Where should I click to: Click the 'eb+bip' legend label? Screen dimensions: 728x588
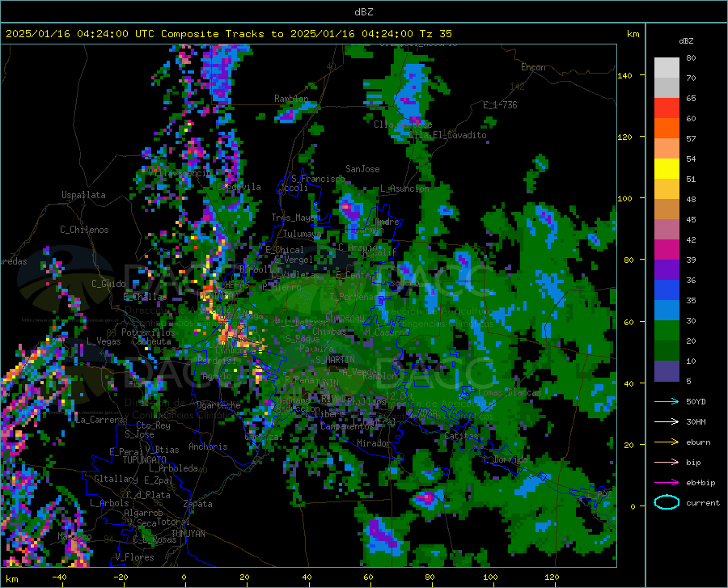point(700,483)
